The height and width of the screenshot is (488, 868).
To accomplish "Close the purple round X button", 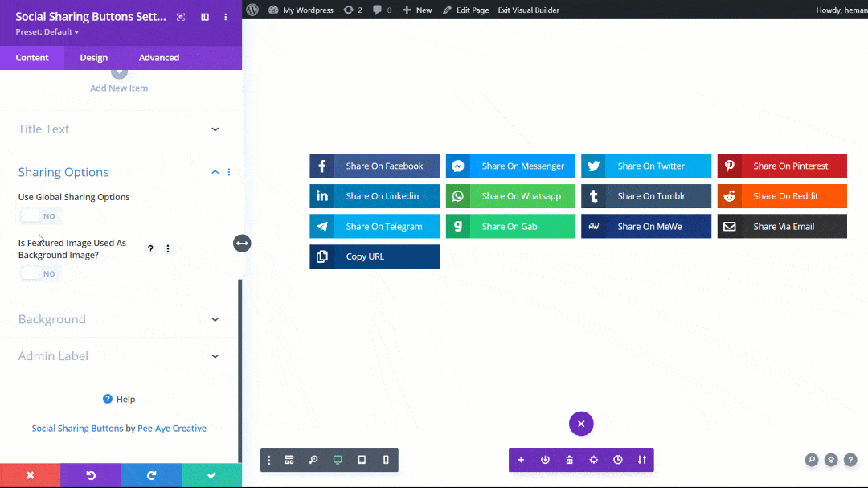I will pyautogui.click(x=581, y=424).
